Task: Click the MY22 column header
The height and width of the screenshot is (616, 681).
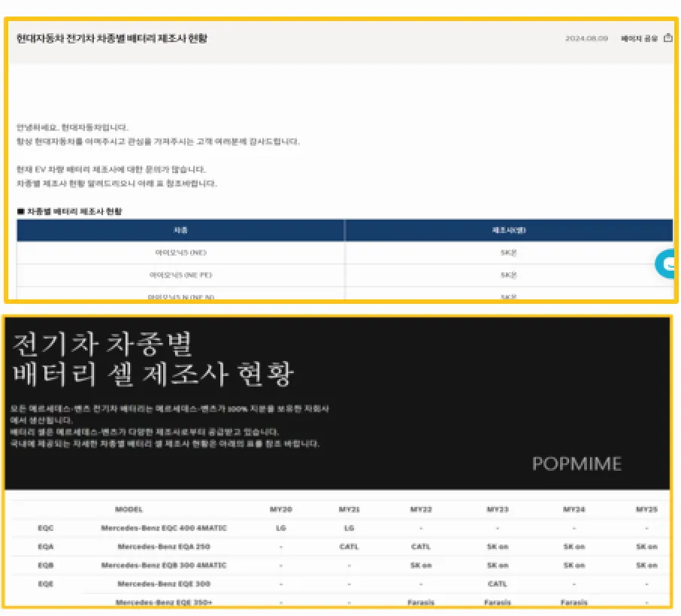Action: pyautogui.click(x=421, y=509)
